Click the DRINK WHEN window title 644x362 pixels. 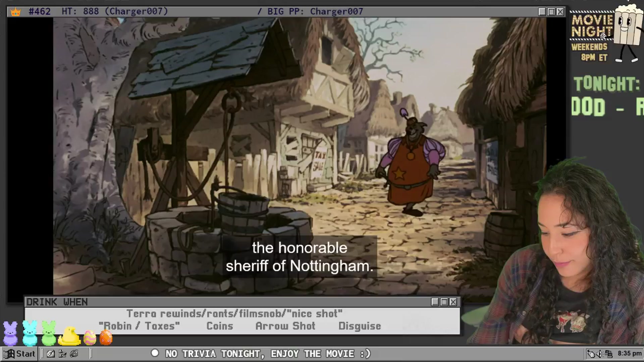pyautogui.click(x=57, y=302)
